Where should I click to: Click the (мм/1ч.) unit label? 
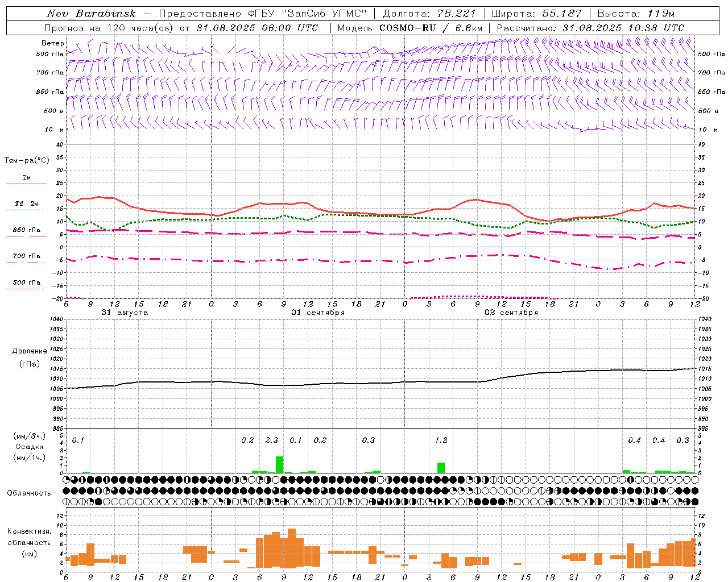click(30, 458)
